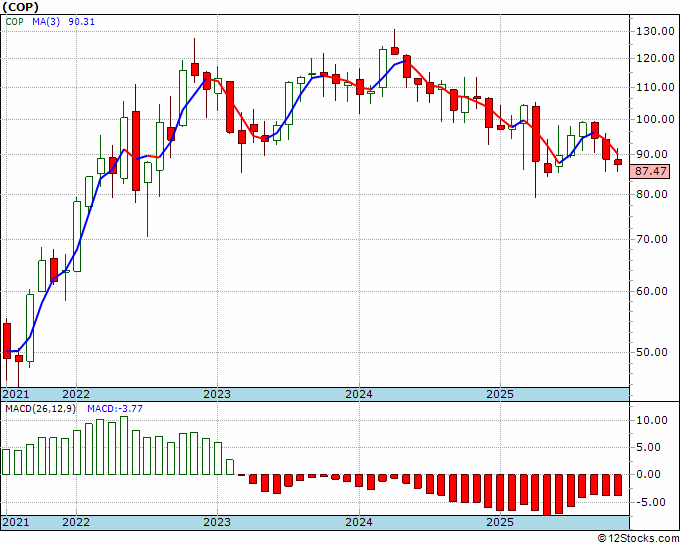
Task: Click the 80.00 price axis label
Action: point(652,194)
